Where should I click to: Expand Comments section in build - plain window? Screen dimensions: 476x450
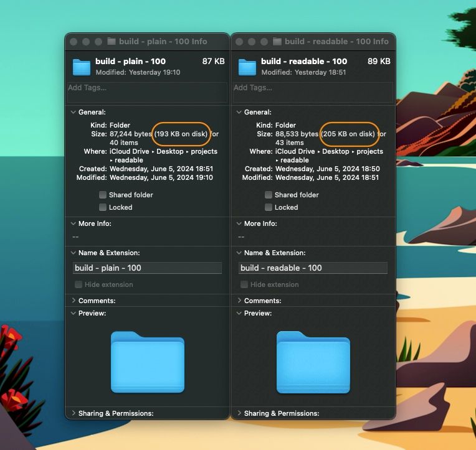coord(73,301)
